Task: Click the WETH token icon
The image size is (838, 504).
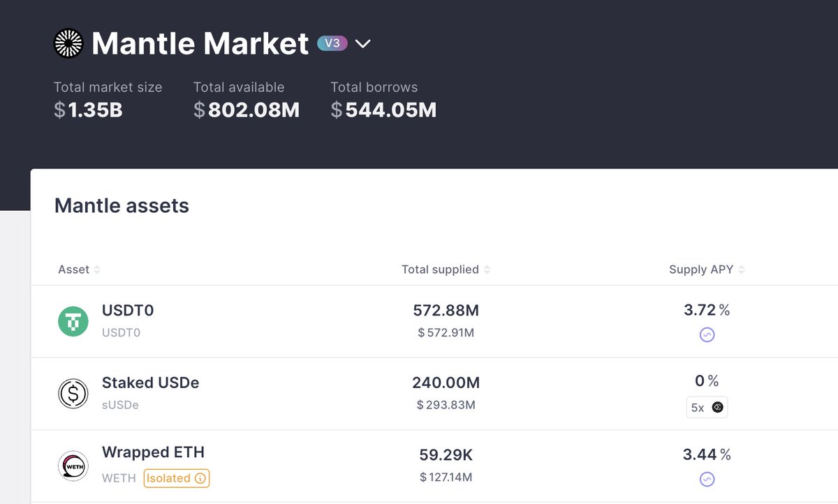Action: [x=73, y=465]
